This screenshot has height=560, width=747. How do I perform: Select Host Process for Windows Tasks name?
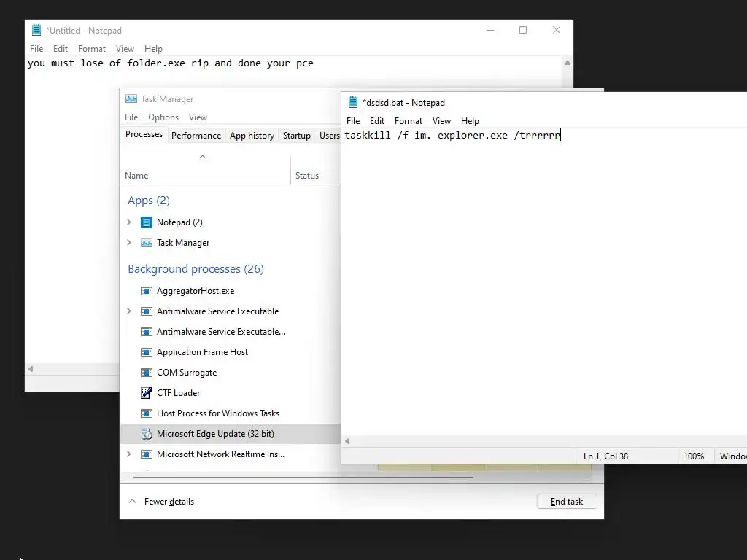(x=217, y=413)
